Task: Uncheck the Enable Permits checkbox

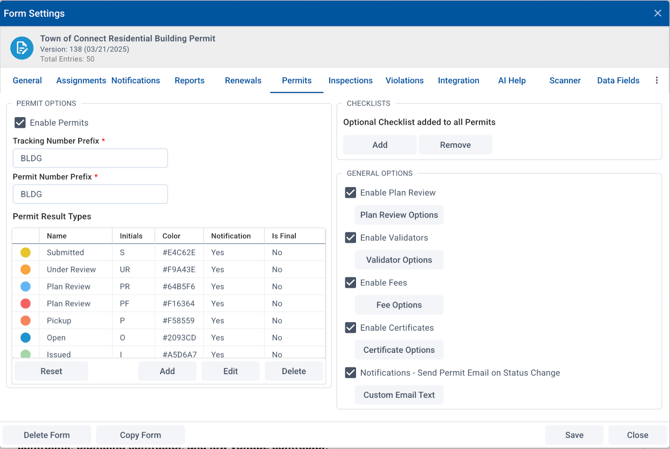Action: [x=20, y=123]
